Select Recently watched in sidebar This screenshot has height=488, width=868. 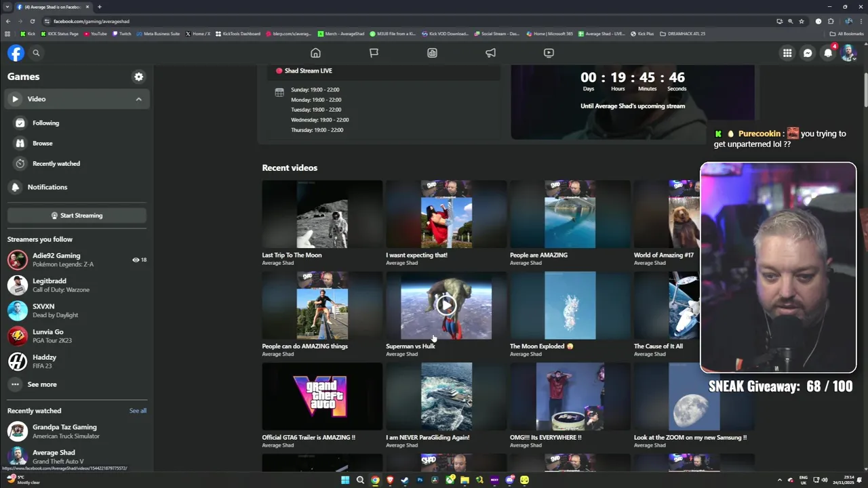click(77, 163)
